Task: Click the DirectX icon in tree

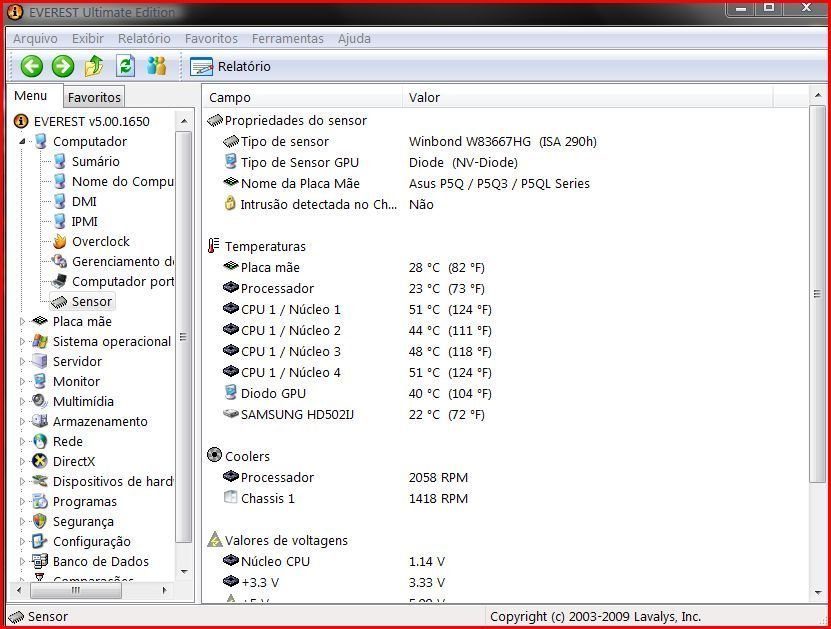Action: (40, 462)
